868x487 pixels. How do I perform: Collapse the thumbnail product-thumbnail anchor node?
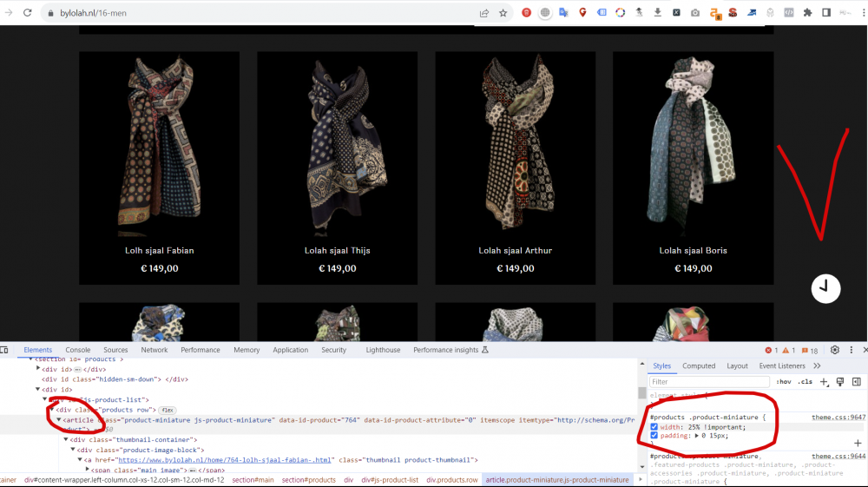80,460
